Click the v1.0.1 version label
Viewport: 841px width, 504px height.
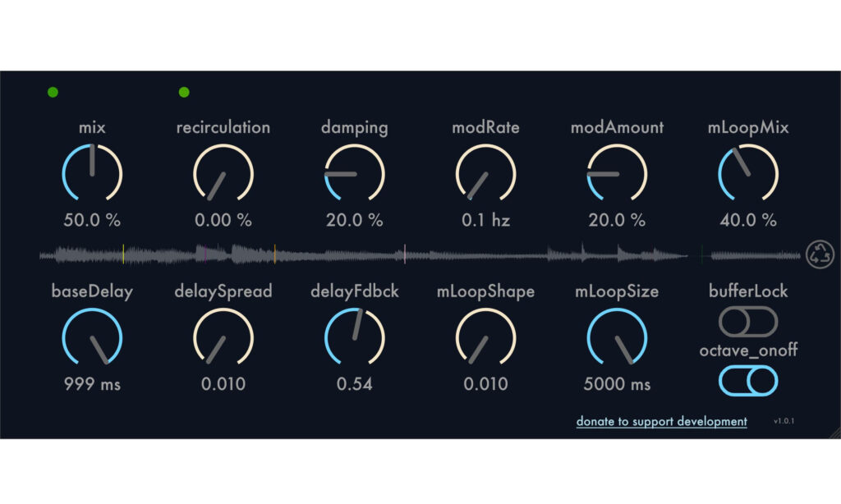click(784, 421)
